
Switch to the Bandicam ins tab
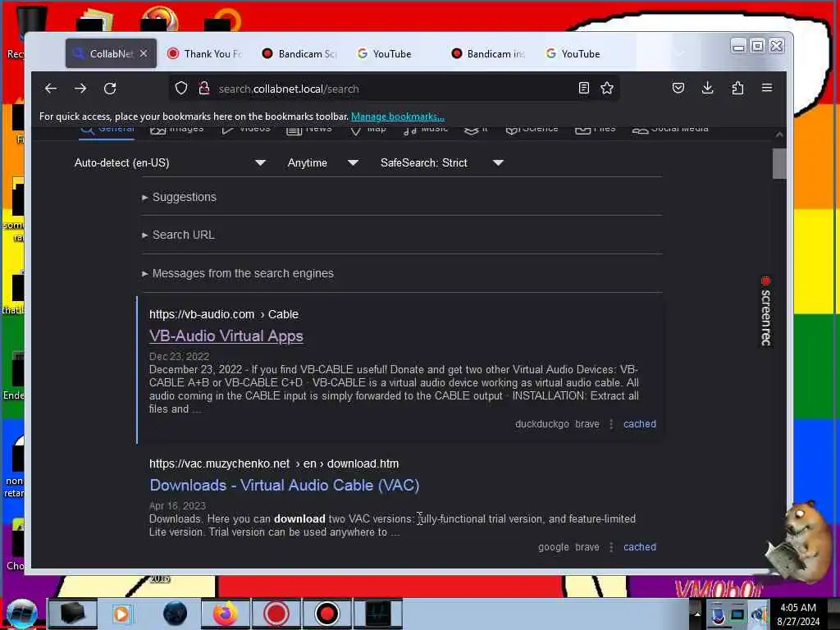487,53
